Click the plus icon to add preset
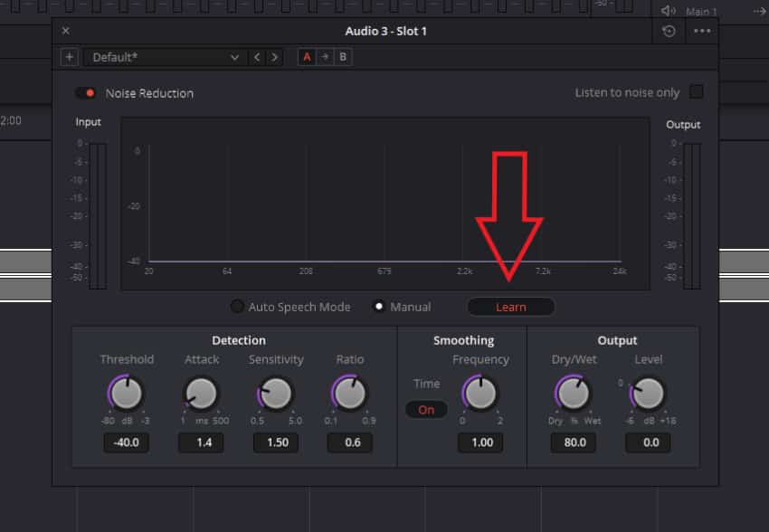Viewport: 769px width, 532px height. click(69, 57)
